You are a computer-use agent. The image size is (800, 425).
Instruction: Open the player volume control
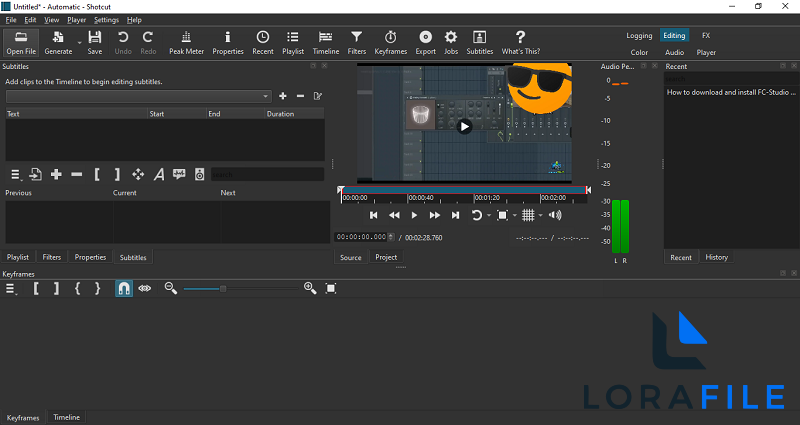555,215
